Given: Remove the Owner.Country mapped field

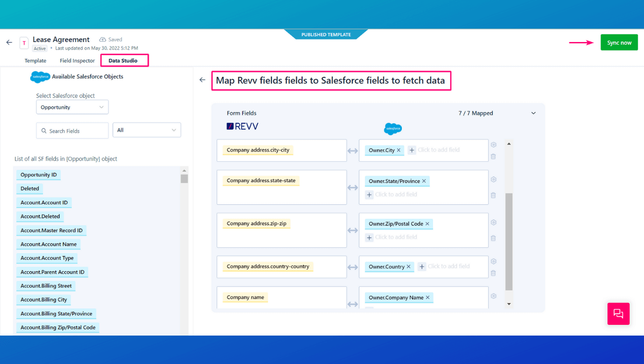Looking at the screenshot, I should coord(408,267).
